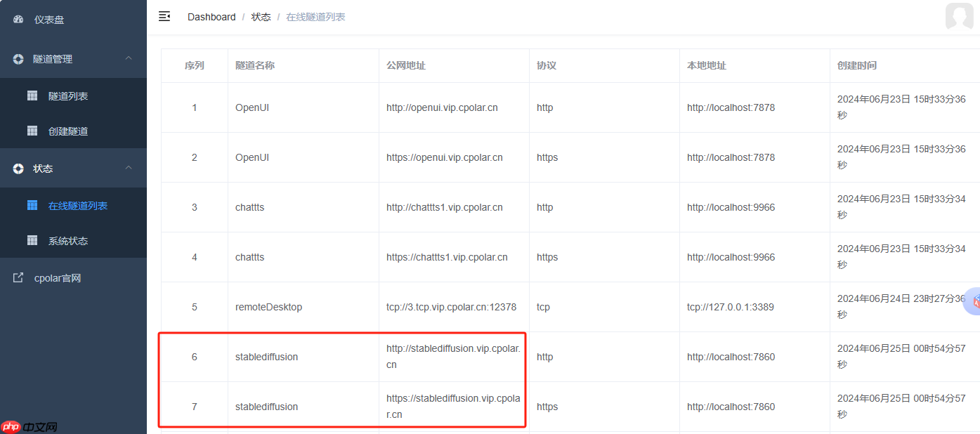Select the 在线隧道列表 menu item
This screenshot has height=434, width=980.
point(73,205)
